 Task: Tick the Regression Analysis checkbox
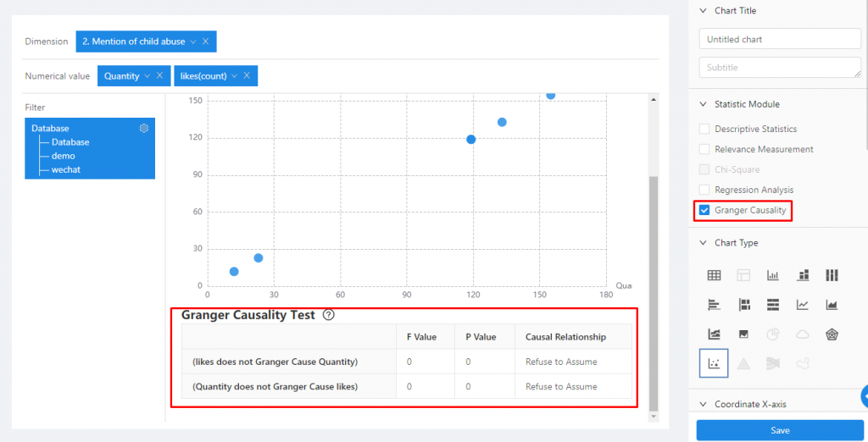[704, 190]
